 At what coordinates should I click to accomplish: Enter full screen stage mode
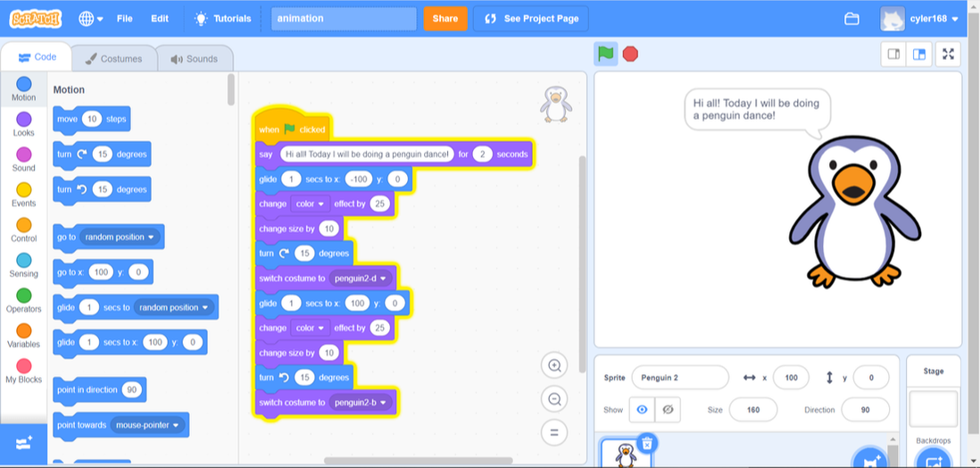point(948,54)
